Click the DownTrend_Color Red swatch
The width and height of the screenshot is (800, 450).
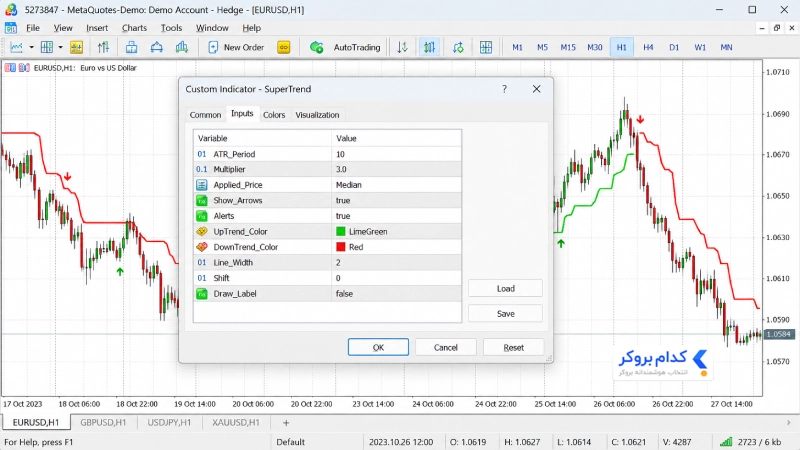coord(341,247)
